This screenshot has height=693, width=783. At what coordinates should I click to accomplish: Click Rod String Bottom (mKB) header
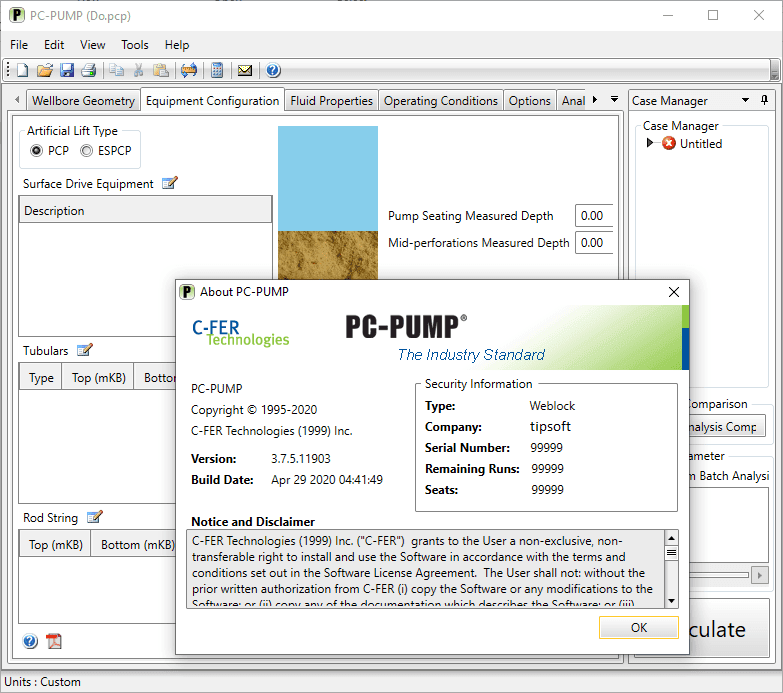tap(134, 544)
